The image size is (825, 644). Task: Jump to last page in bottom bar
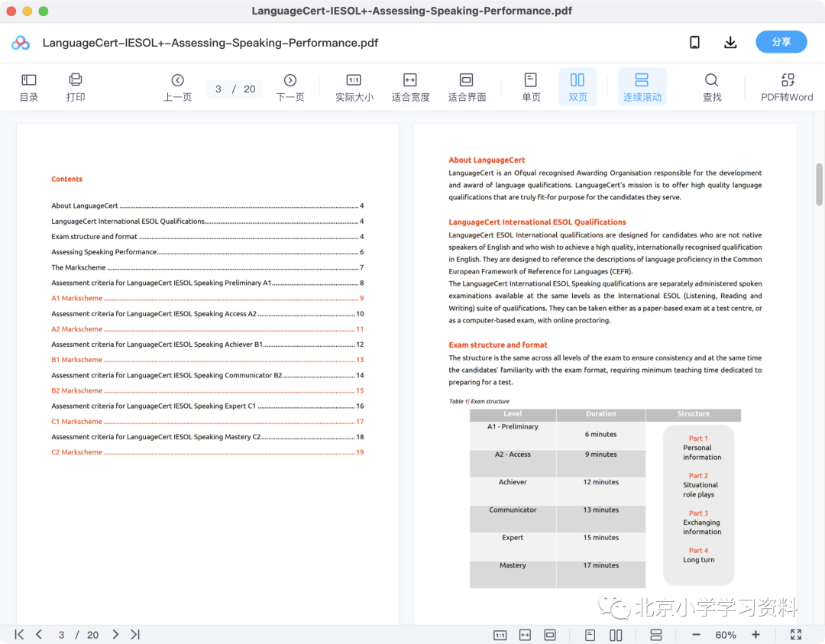coord(135,635)
